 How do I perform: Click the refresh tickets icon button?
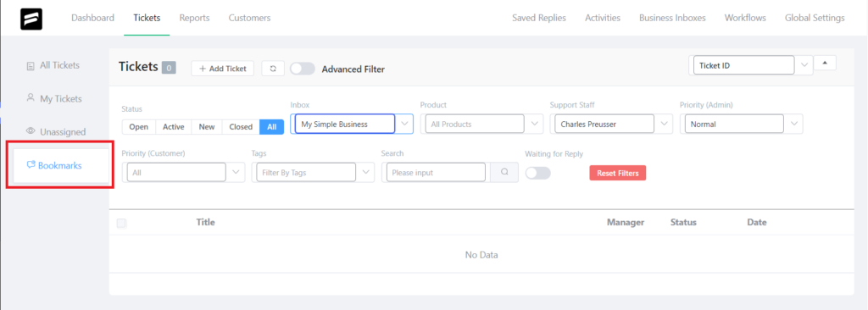pyautogui.click(x=273, y=68)
